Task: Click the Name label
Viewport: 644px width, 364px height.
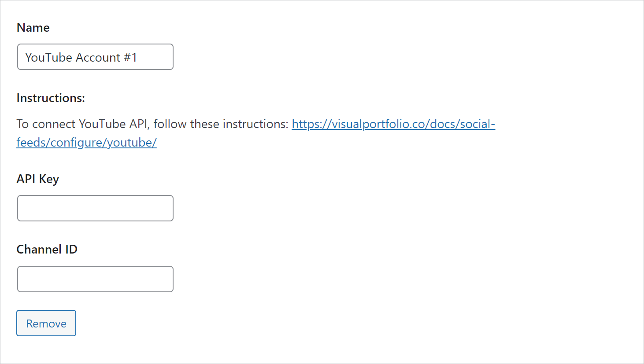Action: 33,28
